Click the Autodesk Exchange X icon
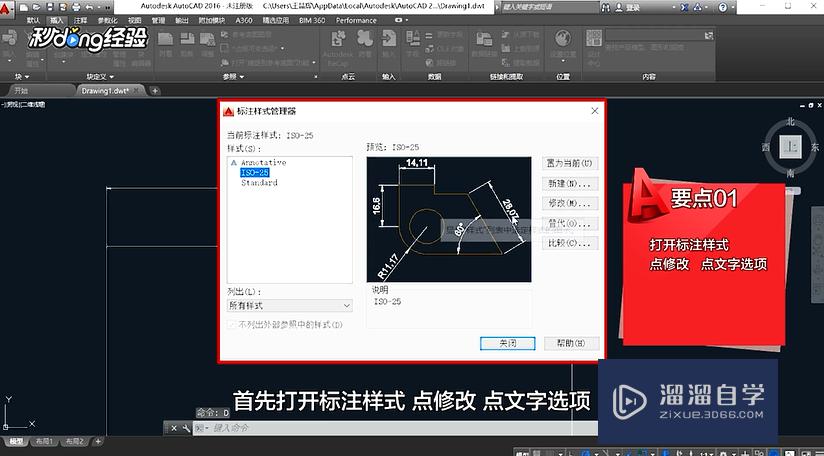 coord(683,7)
